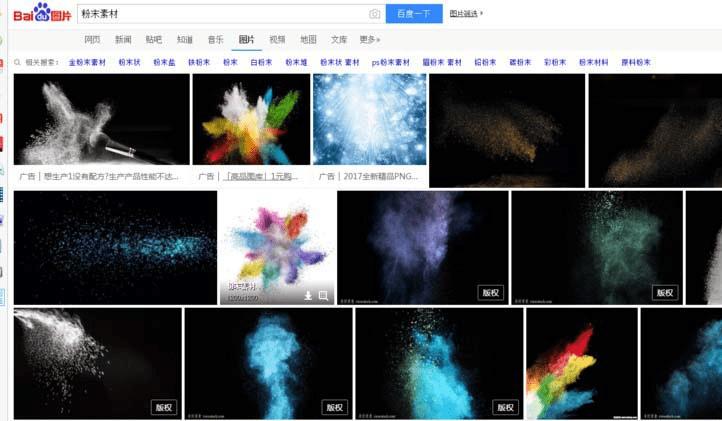This screenshot has width=722, height=421.
Task: Open the 地图 tab
Action: [x=308, y=40]
